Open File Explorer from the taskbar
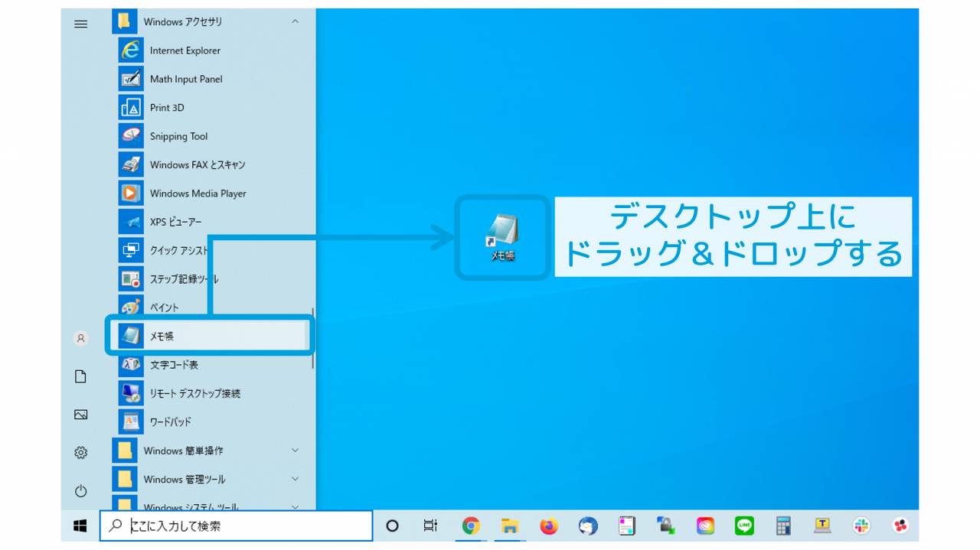This screenshot has height=550, width=980. (x=510, y=526)
